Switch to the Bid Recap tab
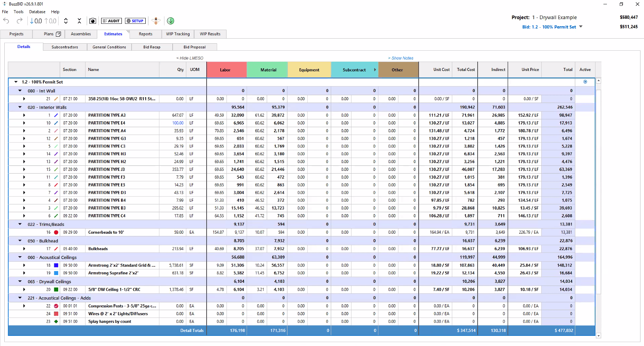This screenshot has height=346, width=644. point(152,47)
